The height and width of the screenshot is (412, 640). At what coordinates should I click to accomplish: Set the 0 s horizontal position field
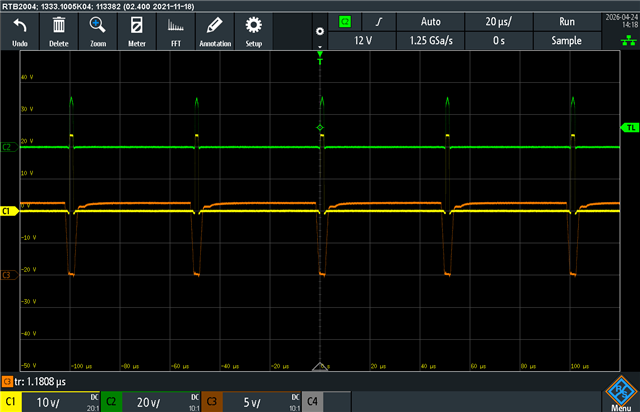pyautogui.click(x=499, y=41)
